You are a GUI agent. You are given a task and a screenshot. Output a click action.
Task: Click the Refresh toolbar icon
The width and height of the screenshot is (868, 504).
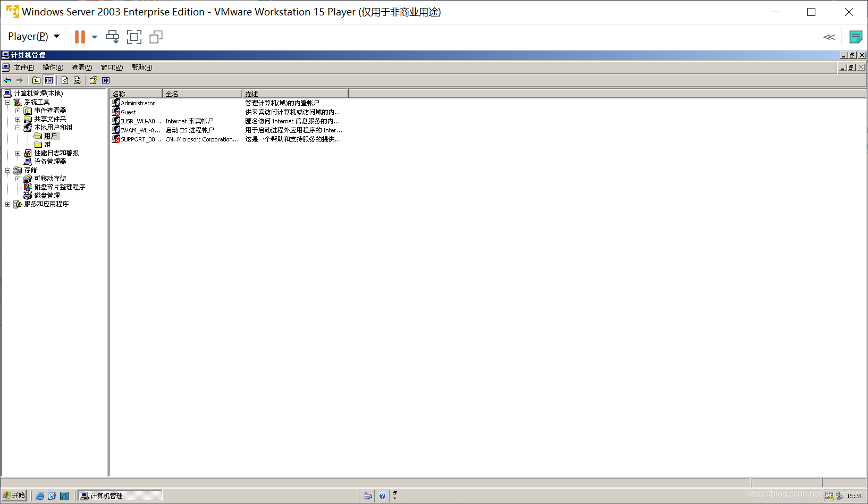[x=65, y=80]
